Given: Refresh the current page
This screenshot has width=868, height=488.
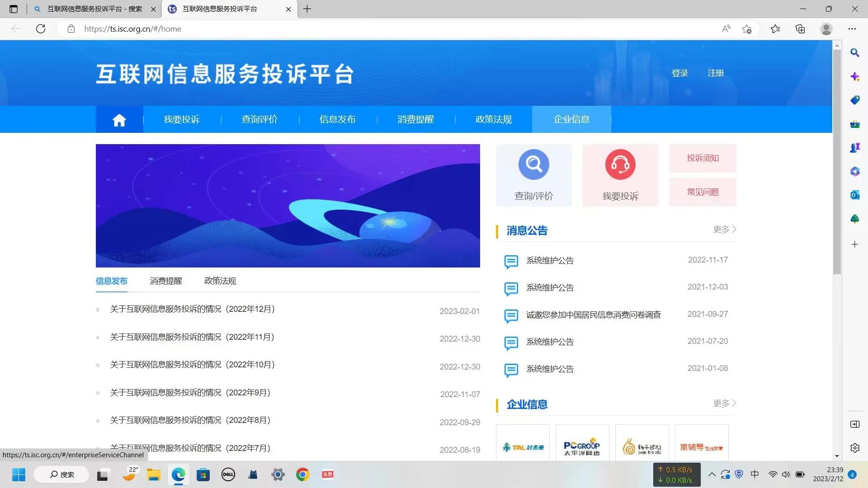Looking at the screenshot, I should click(41, 28).
